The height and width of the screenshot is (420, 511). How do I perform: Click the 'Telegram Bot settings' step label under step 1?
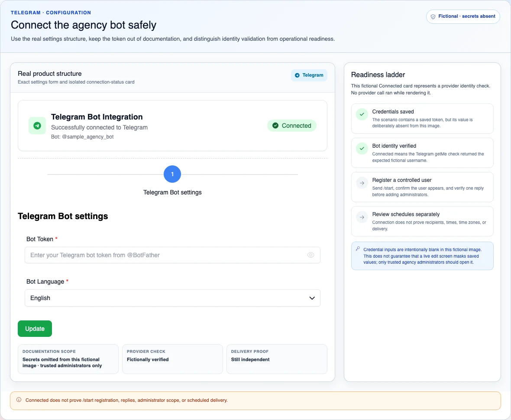point(172,192)
